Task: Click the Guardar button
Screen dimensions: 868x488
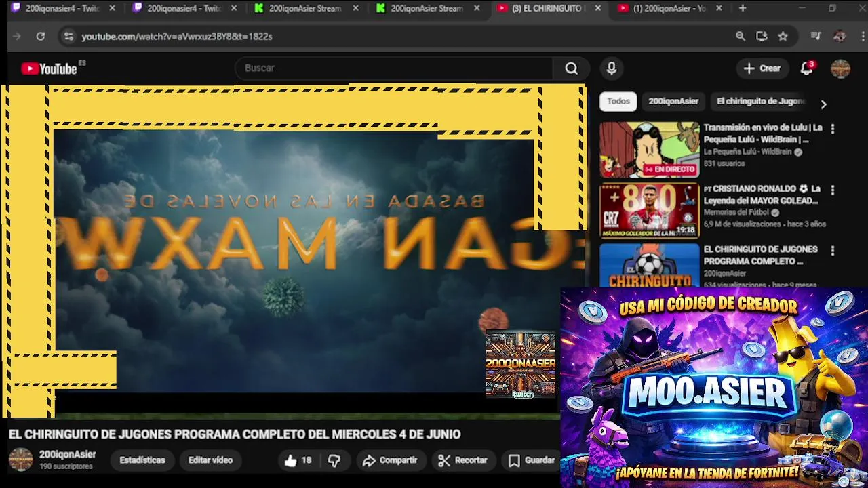Action: pyautogui.click(x=532, y=460)
